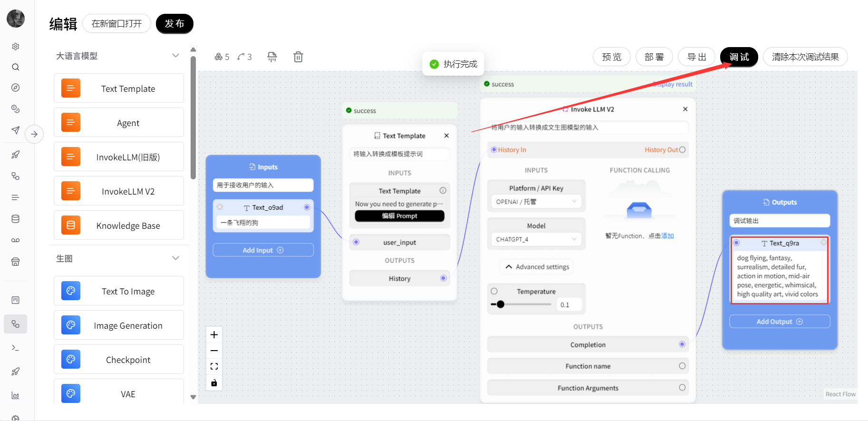The height and width of the screenshot is (421, 868).
Task: Open the Platform / API Key dropdown
Action: 536,202
